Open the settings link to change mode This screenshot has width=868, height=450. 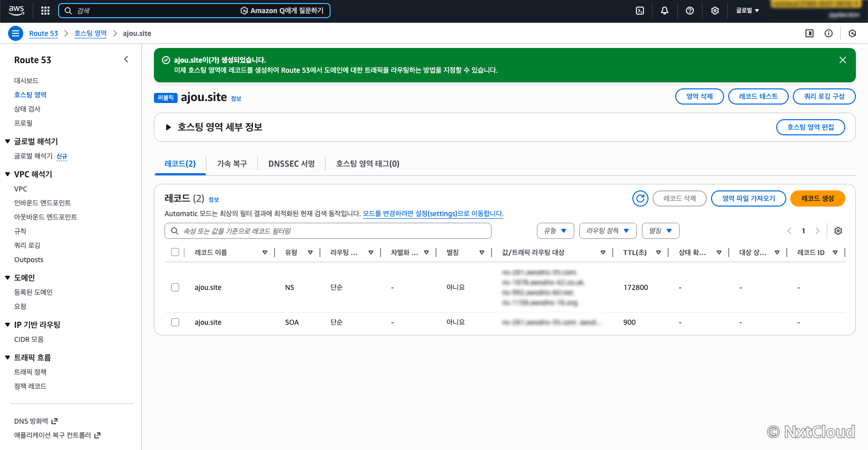(x=433, y=214)
